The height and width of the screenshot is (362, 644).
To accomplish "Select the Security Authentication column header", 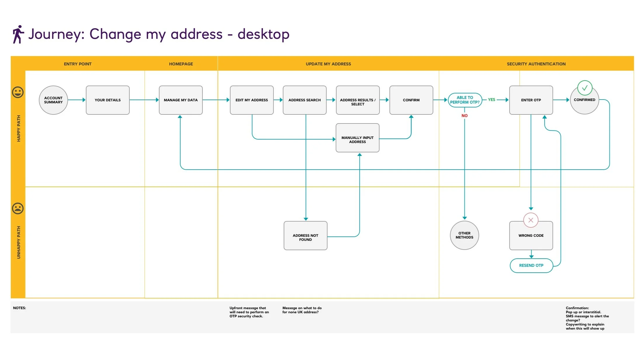I will tap(536, 64).
